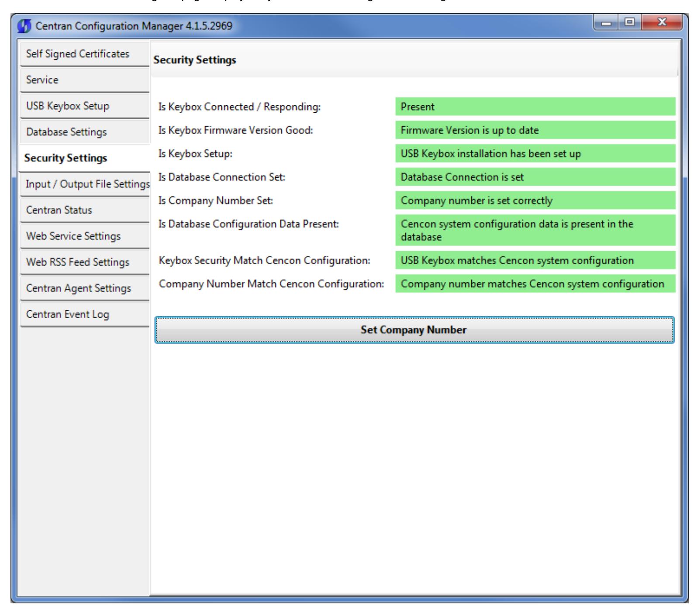The height and width of the screenshot is (616, 697).
Task: Open Input / Output File Settings tab
Action: click(85, 184)
